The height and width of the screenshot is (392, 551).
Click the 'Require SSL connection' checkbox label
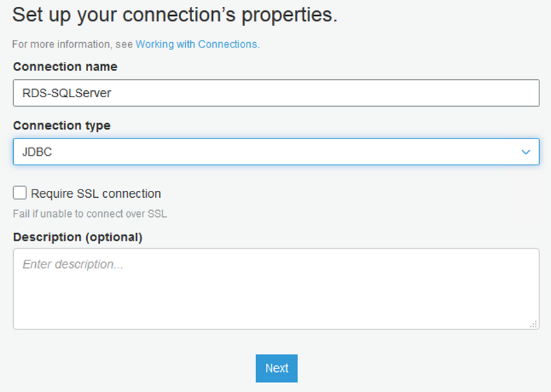pos(96,194)
